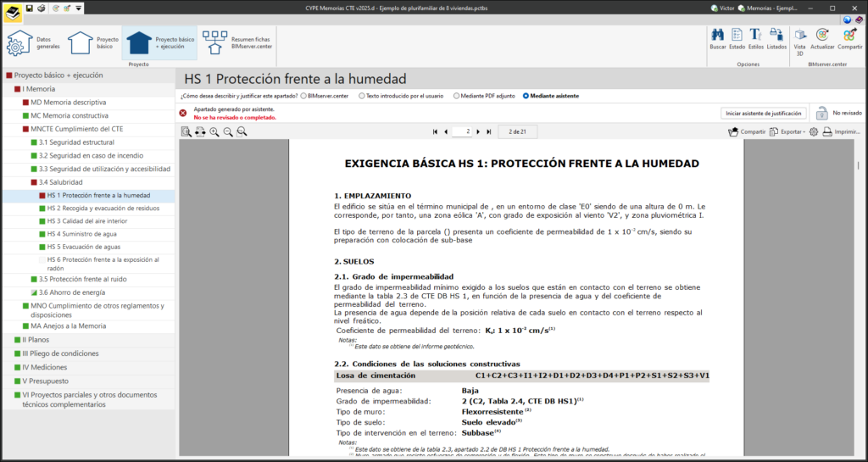Select Proyecto básico + ejecución
The image size is (868, 462).
point(159,43)
